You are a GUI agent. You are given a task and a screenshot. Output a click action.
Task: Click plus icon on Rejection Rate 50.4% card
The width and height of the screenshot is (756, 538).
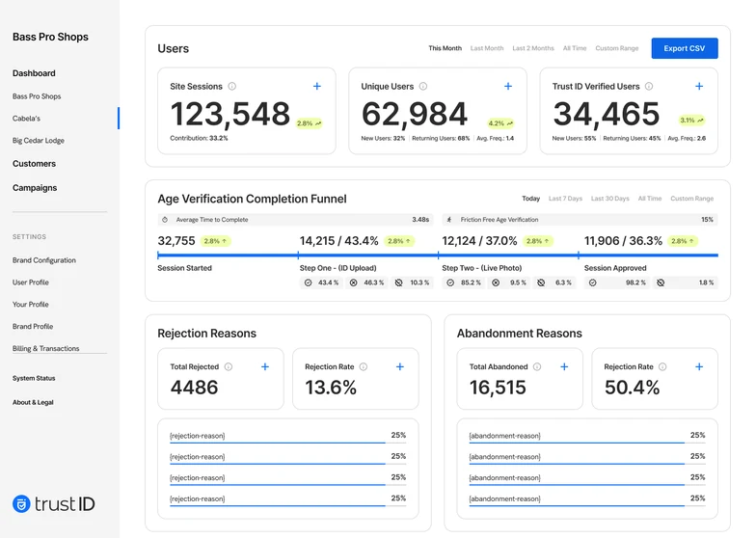point(699,366)
